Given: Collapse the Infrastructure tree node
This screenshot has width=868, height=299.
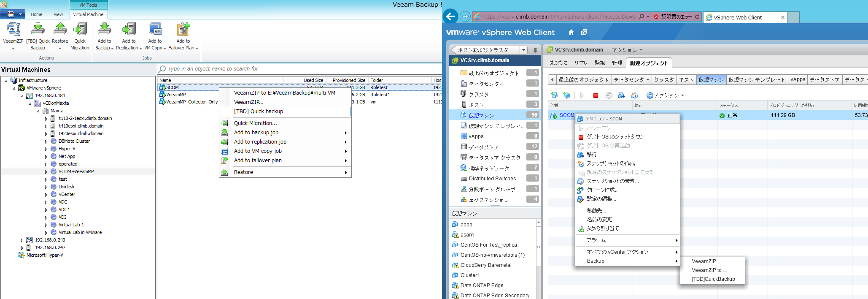Looking at the screenshot, I should tap(6, 80).
